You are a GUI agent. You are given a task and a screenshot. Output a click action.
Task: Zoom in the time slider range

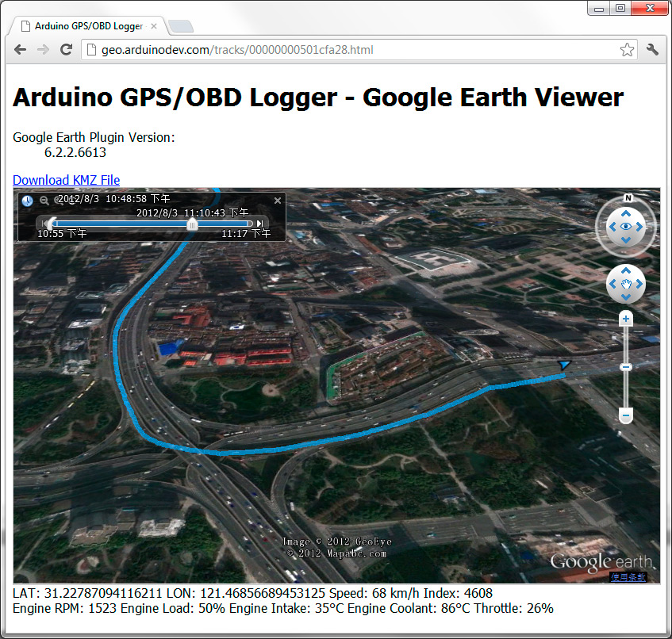pyautogui.click(x=59, y=200)
